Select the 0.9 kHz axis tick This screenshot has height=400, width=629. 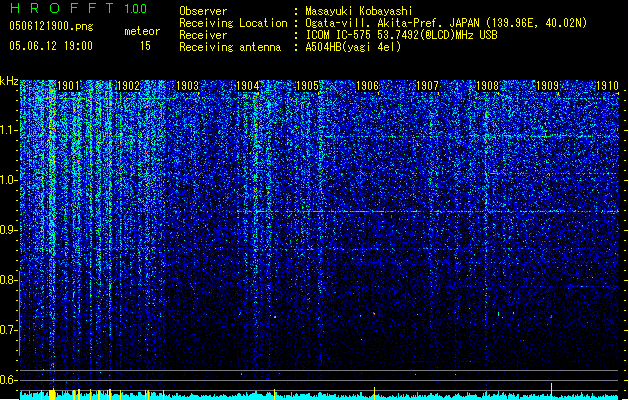[x=9, y=230]
